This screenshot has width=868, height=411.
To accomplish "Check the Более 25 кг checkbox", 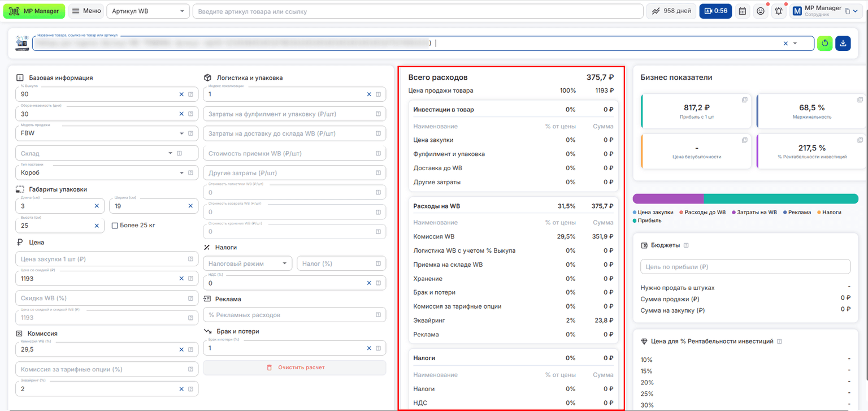I will coord(115,226).
